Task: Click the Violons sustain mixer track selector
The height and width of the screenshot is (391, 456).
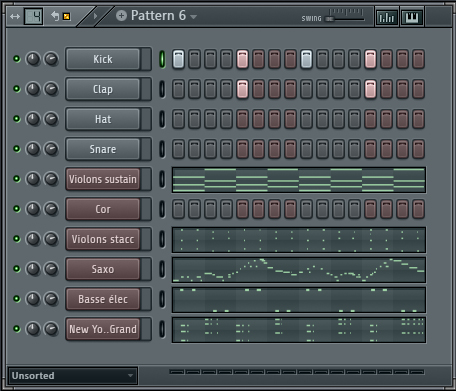Action: click(x=146, y=179)
